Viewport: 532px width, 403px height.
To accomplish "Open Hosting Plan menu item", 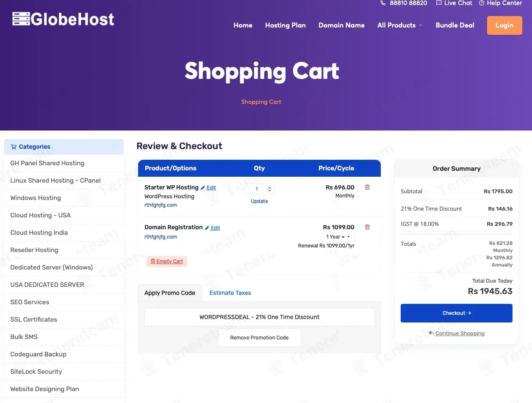I will (x=285, y=25).
